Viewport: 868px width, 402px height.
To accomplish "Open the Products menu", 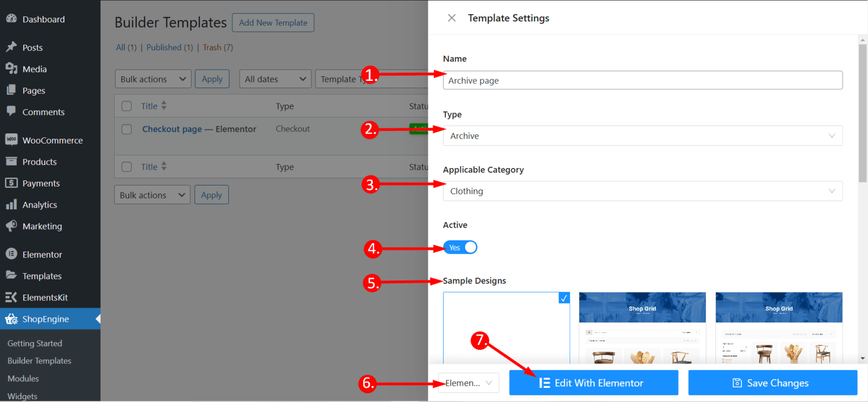I will coord(38,161).
